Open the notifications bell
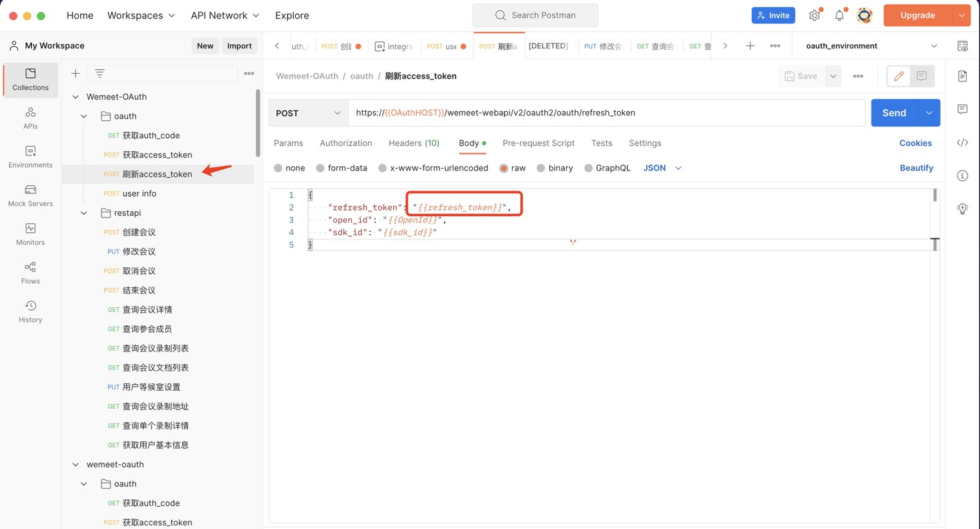The image size is (980, 529). (x=839, y=15)
